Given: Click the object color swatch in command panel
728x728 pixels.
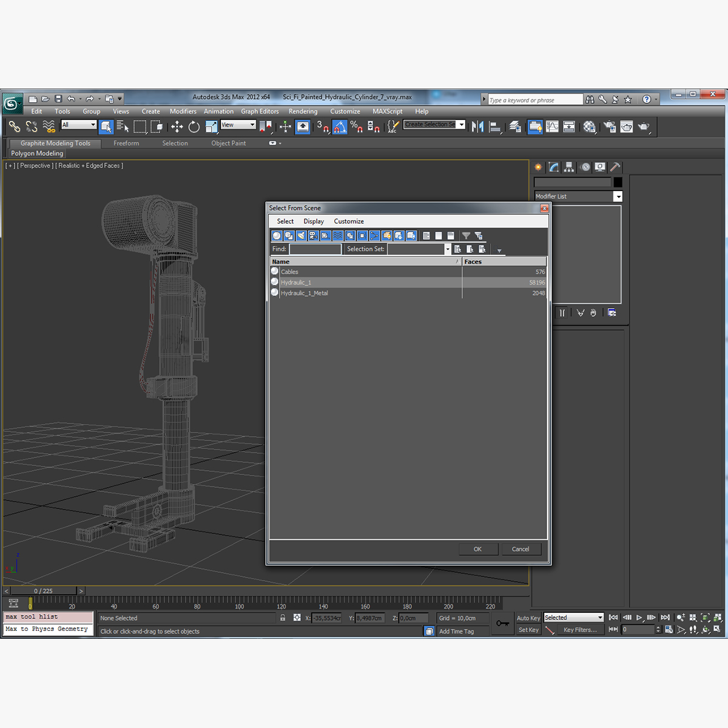Looking at the screenshot, I should coord(618,182).
